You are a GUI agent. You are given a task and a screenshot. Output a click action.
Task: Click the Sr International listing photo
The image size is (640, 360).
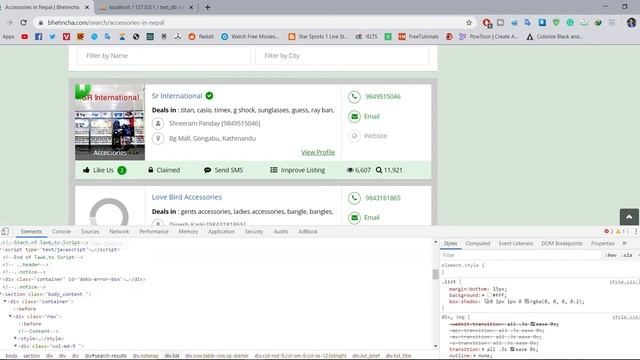click(110, 122)
